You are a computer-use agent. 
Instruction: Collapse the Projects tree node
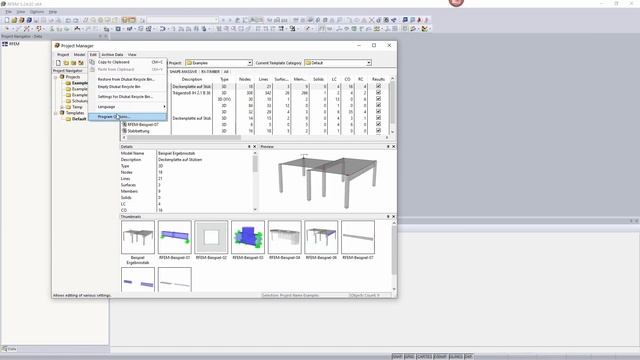tap(56, 77)
